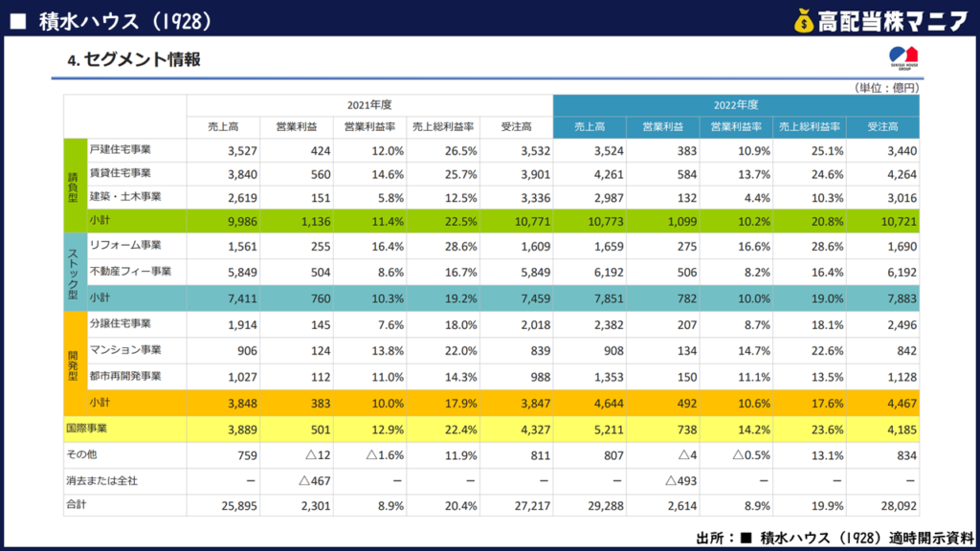Select the 2022年度 column group header
This screenshot has height=551, width=980.
736,105
